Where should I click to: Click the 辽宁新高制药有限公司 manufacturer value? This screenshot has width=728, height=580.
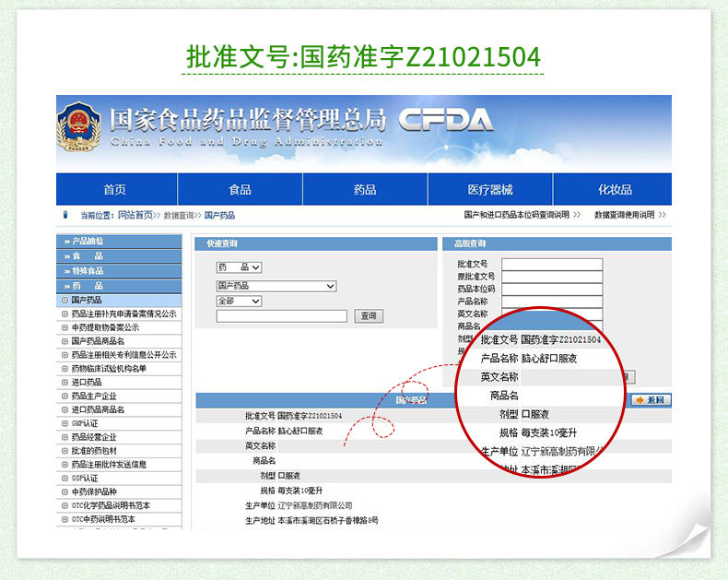click(315, 505)
